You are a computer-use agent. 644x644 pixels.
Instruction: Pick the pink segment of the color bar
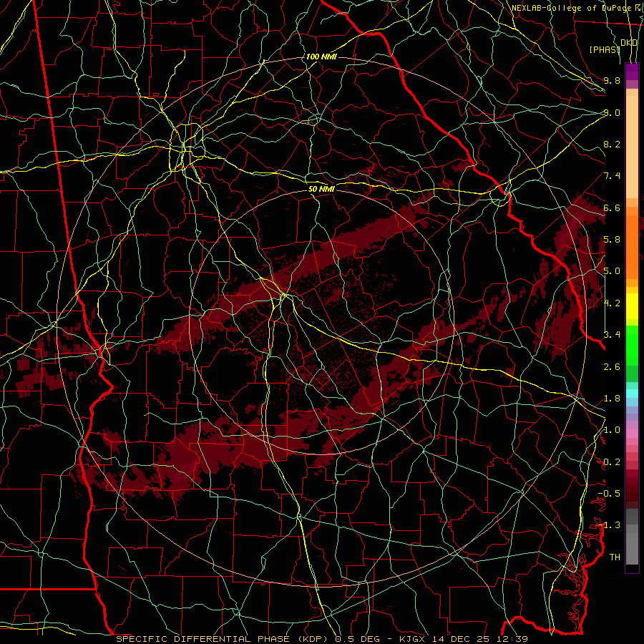click(x=632, y=434)
